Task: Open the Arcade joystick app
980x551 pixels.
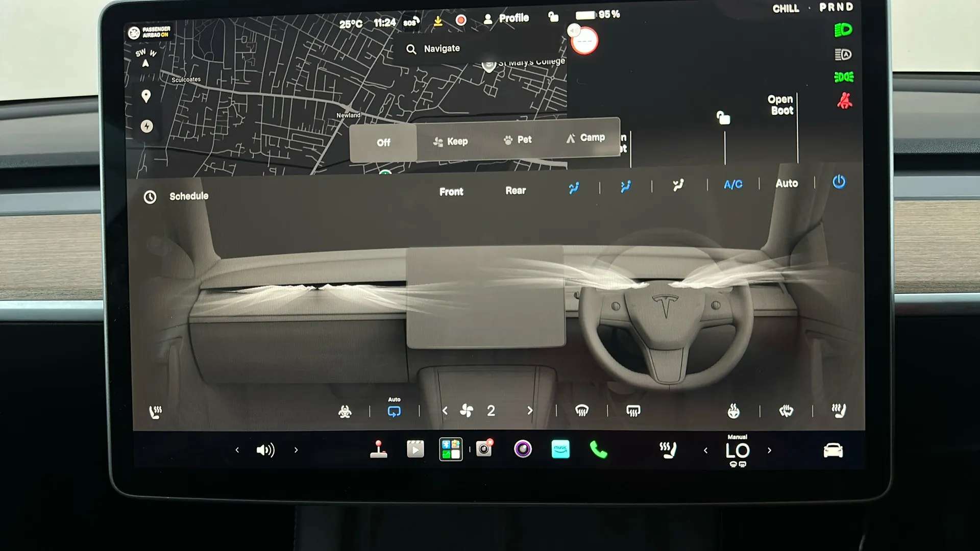Action: [378, 449]
